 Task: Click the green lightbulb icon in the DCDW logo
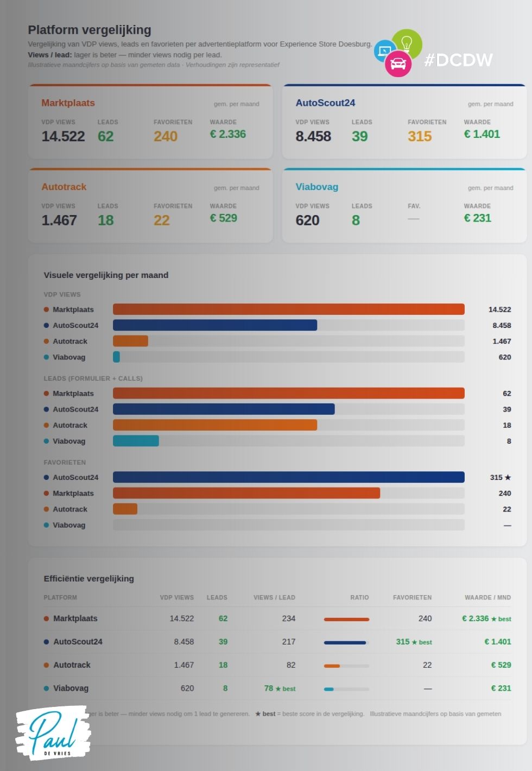(x=407, y=44)
